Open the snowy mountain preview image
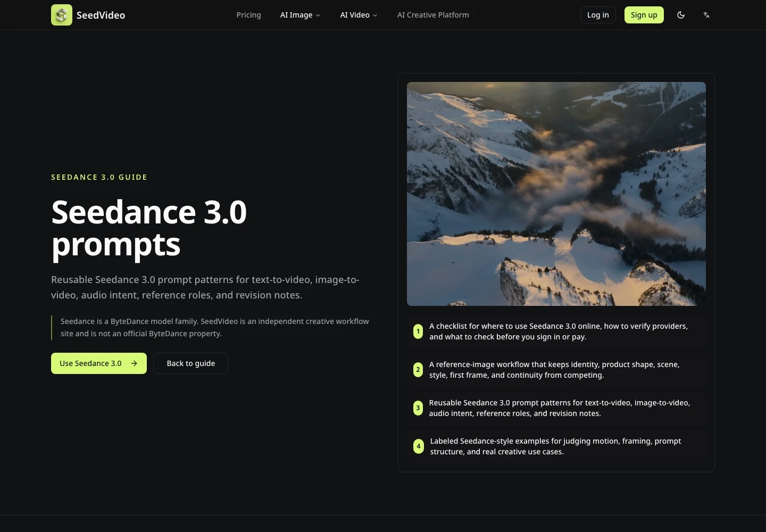 tap(556, 194)
